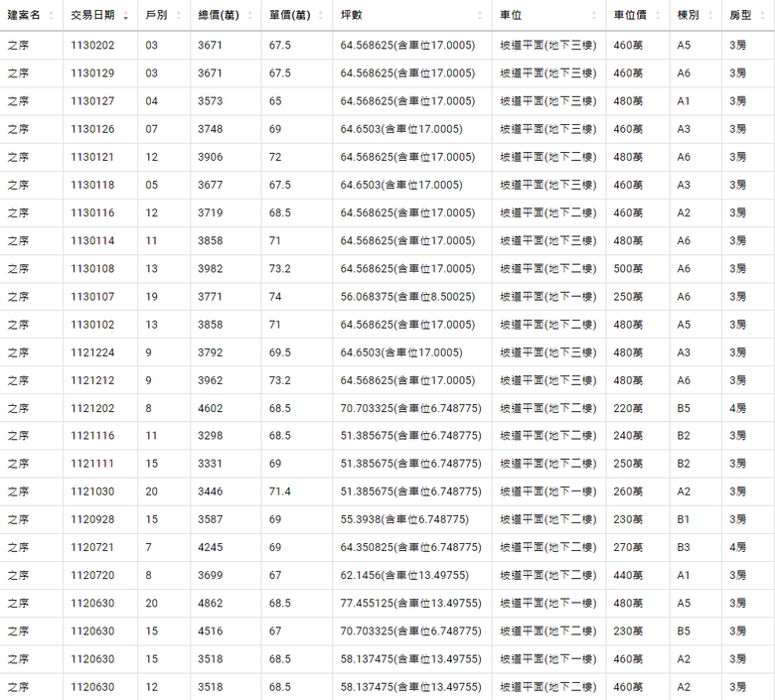Click area cell 64.350825(含車位6.748775)
The width and height of the screenshot is (775, 700).
410,547
